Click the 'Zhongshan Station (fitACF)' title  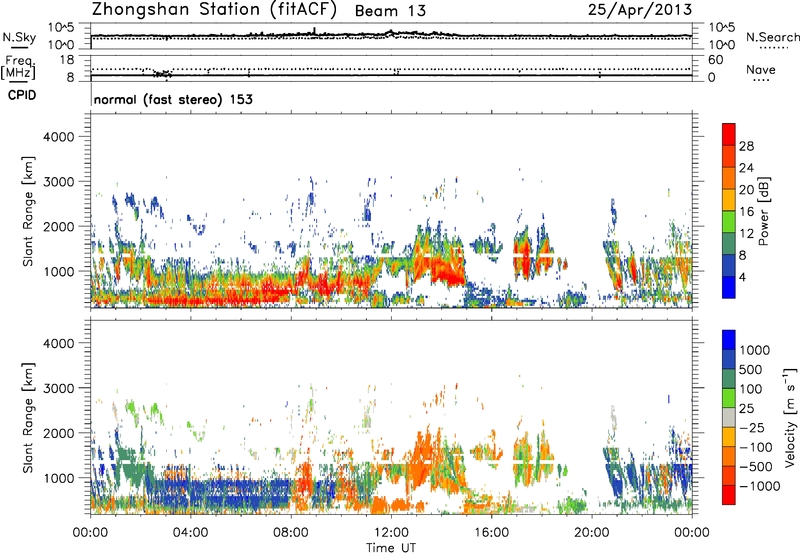pyautogui.click(x=214, y=9)
